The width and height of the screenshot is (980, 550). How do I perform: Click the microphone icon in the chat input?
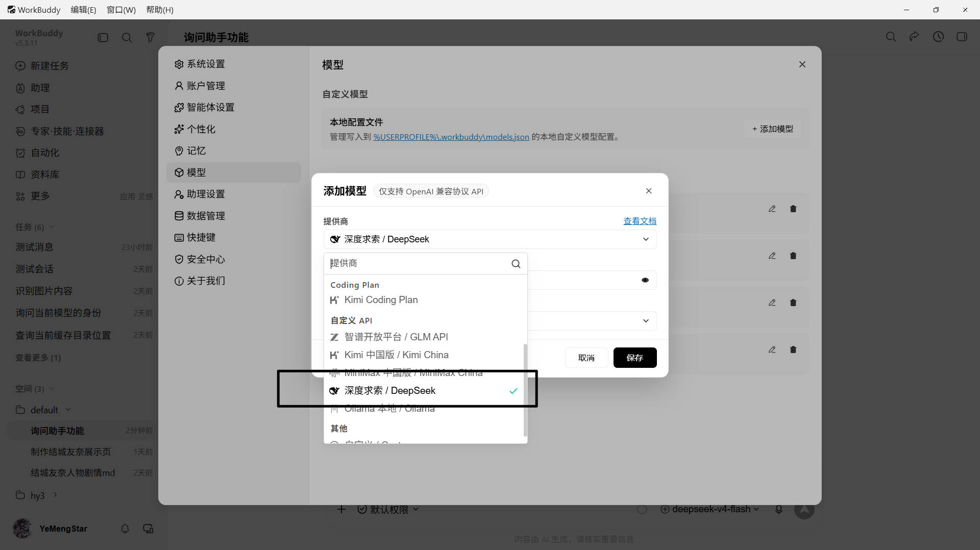click(779, 509)
